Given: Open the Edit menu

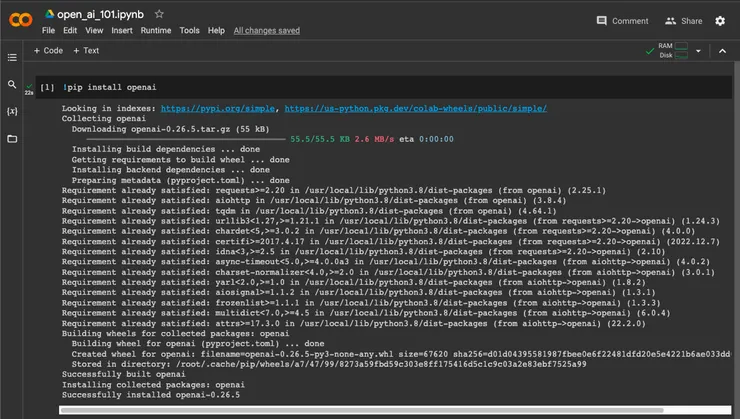Looking at the screenshot, I should point(70,30).
